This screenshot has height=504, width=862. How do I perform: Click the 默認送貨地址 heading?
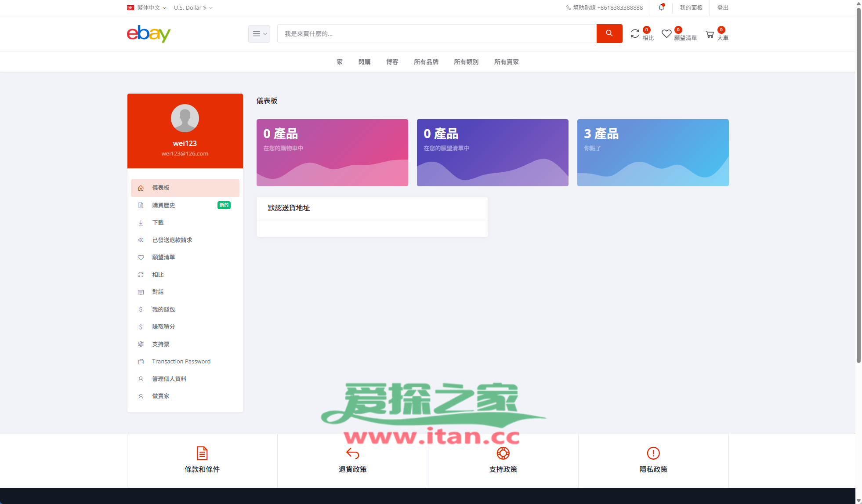(289, 208)
